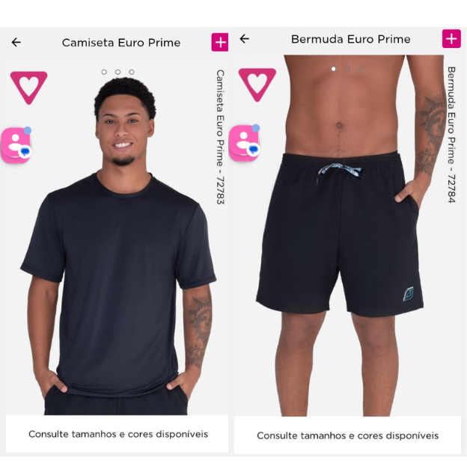Screen dimensions: 467x476
Task: Select second carousel dot on Camiseta image
Action: tap(117, 72)
